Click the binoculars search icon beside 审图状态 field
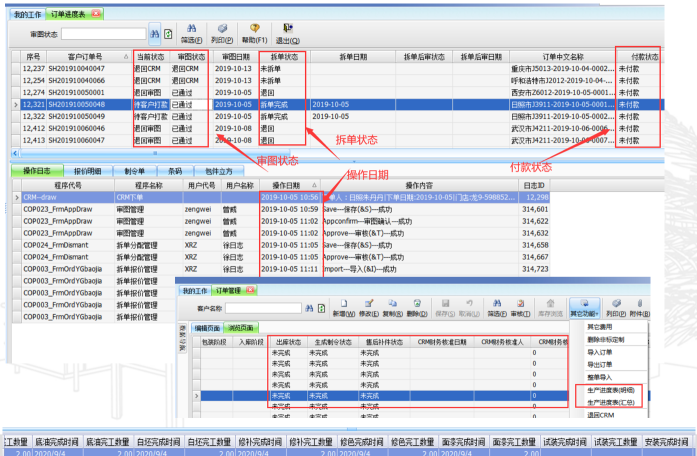Viewport: 697px width, 456px height. (154, 34)
